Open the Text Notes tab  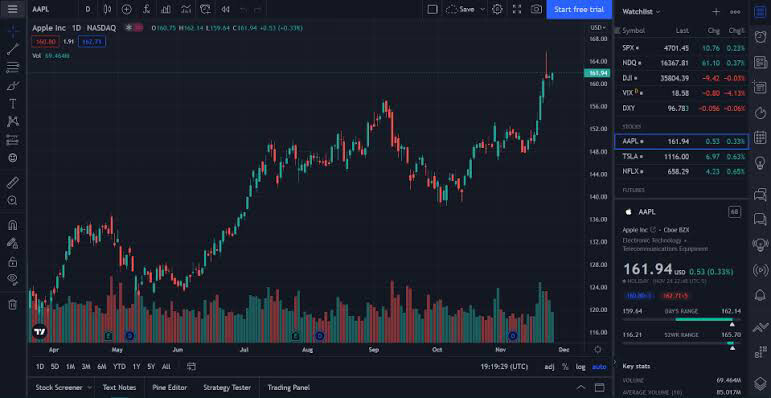tap(119, 388)
